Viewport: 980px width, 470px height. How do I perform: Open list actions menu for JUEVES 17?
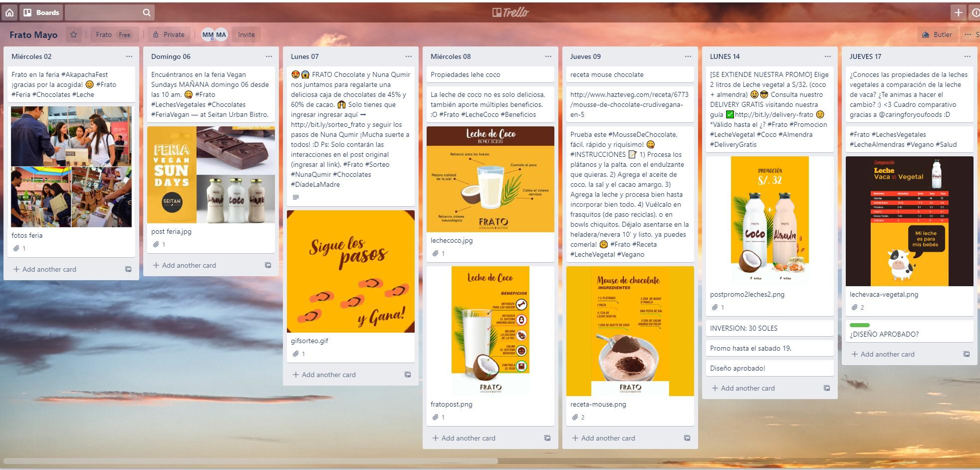point(968,56)
